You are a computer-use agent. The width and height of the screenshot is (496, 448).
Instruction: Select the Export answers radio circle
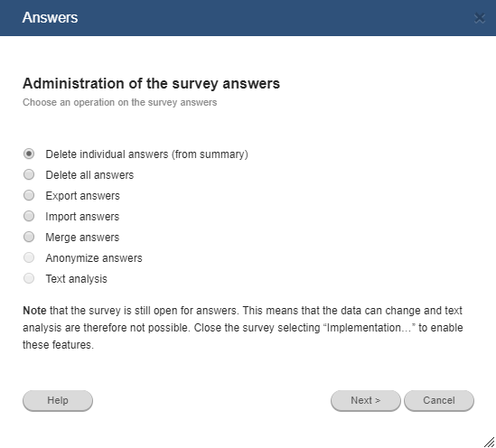pos(29,195)
